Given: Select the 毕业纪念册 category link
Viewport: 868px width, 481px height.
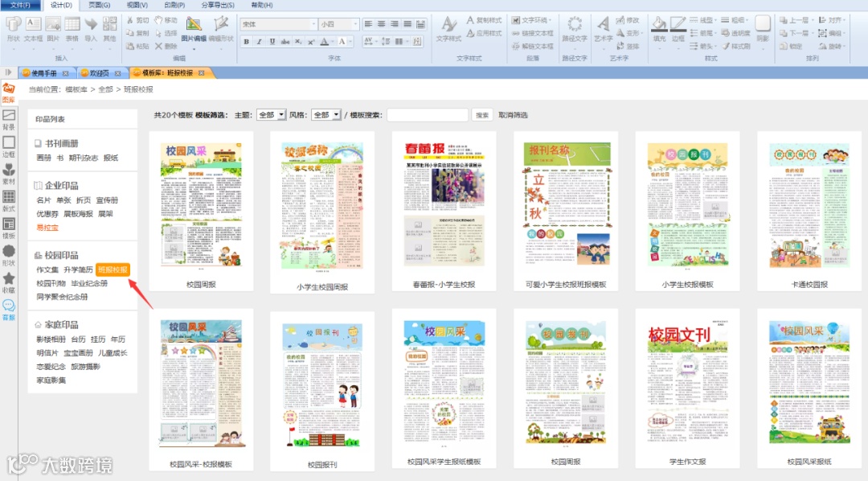Looking at the screenshot, I should pyautogui.click(x=89, y=283).
